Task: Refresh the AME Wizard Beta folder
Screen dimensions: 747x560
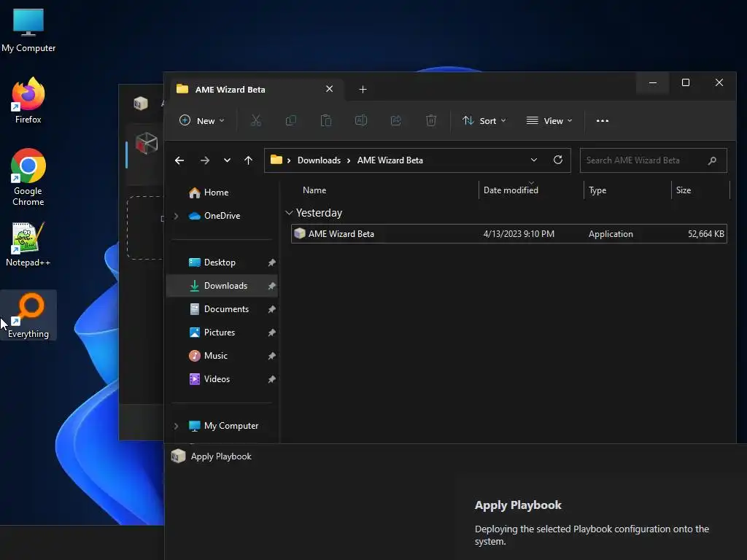Action: pos(558,160)
